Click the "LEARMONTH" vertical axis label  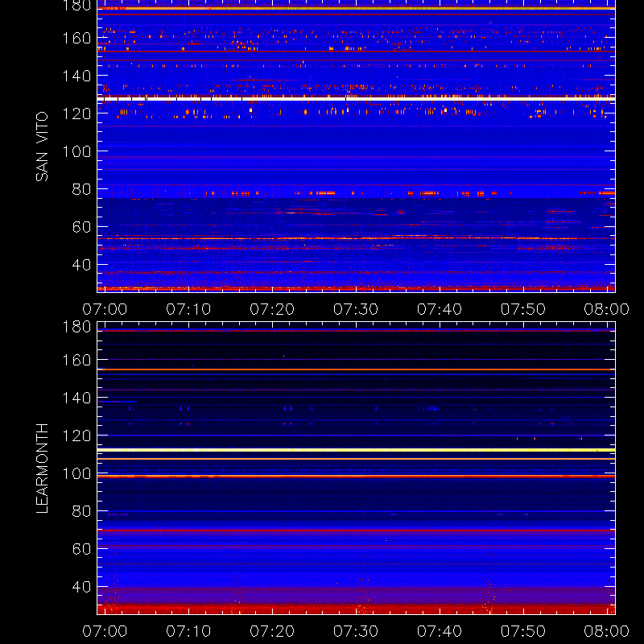(42, 469)
